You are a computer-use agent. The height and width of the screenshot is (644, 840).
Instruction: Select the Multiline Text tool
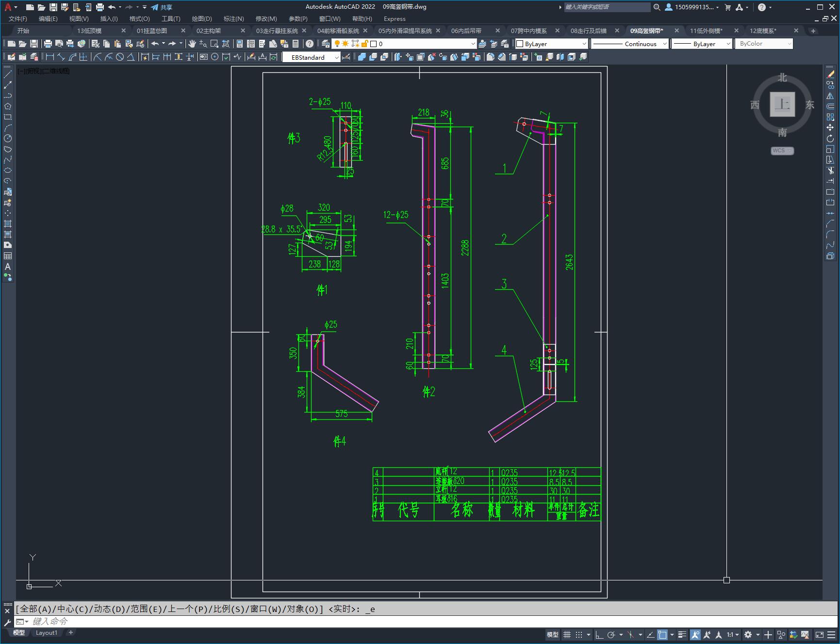8,266
